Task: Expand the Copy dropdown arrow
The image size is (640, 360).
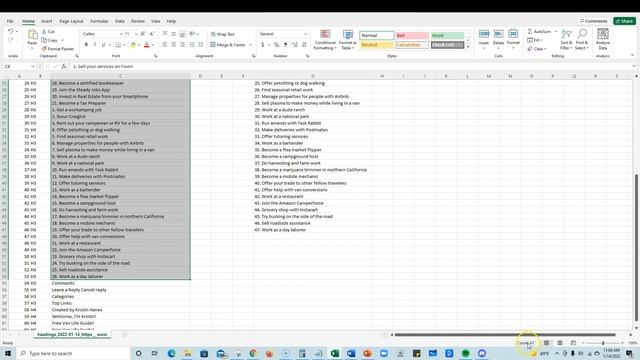Action: [62, 40]
